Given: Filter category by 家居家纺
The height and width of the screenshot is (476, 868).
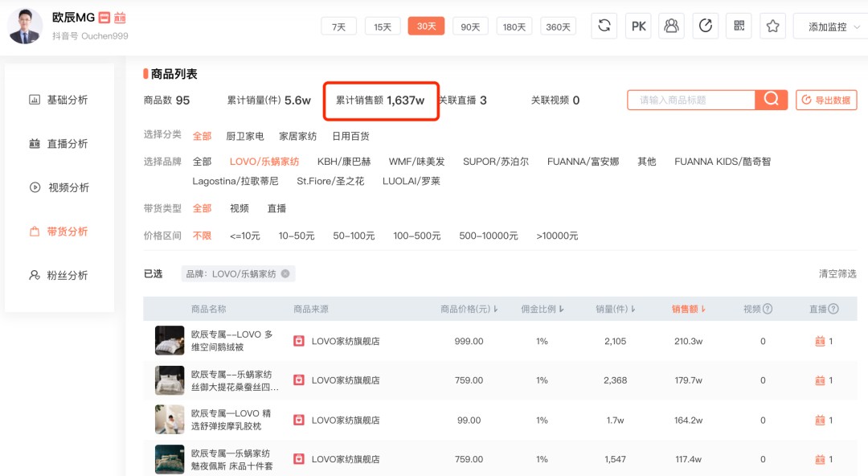Looking at the screenshot, I should pos(298,136).
